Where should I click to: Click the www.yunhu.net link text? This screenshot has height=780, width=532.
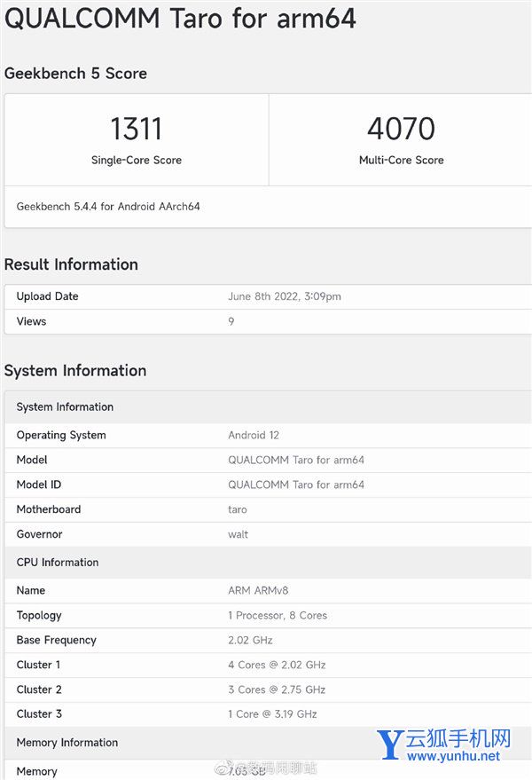coord(453,757)
